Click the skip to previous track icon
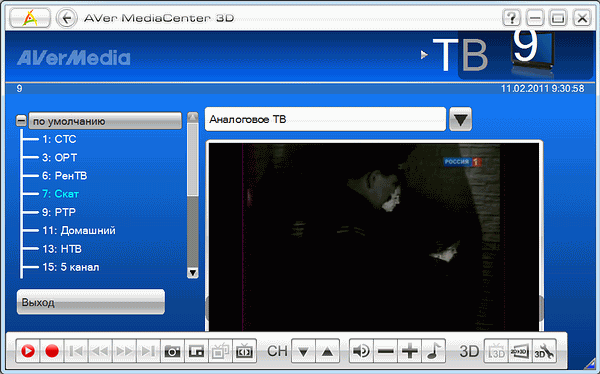 click(x=76, y=351)
